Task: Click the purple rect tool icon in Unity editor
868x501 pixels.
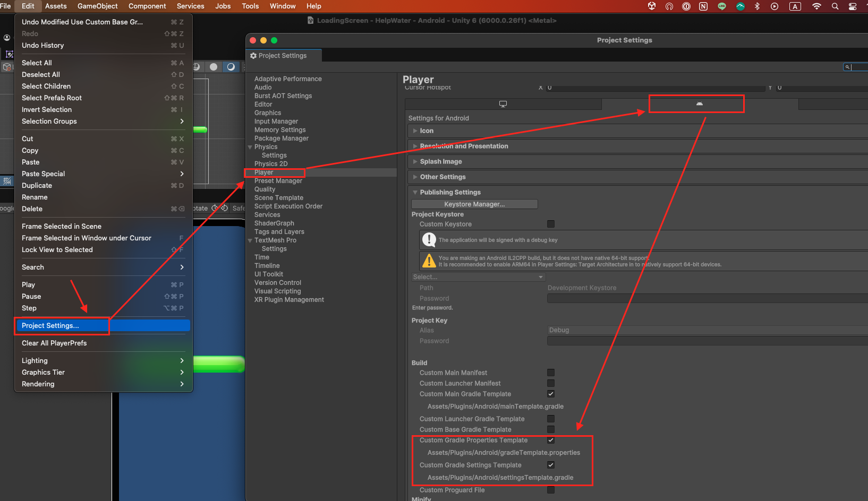Action: (x=9, y=54)
